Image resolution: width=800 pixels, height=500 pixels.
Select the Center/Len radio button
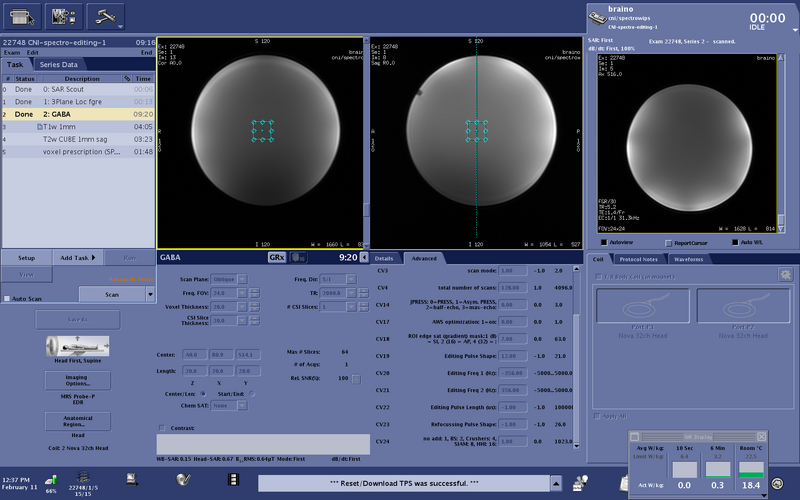pyautogui.click(x=203, y=394)
